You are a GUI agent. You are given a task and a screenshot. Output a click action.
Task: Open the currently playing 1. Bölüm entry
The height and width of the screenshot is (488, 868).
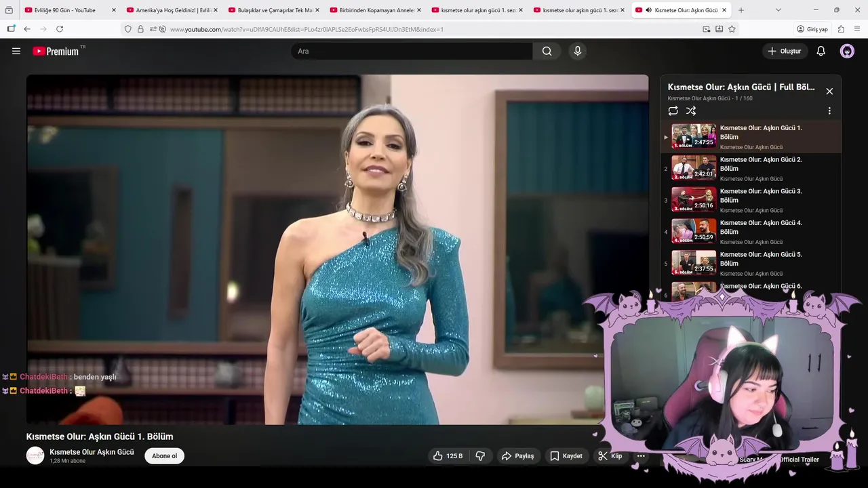pyautogui.click(x=751, y=137)
